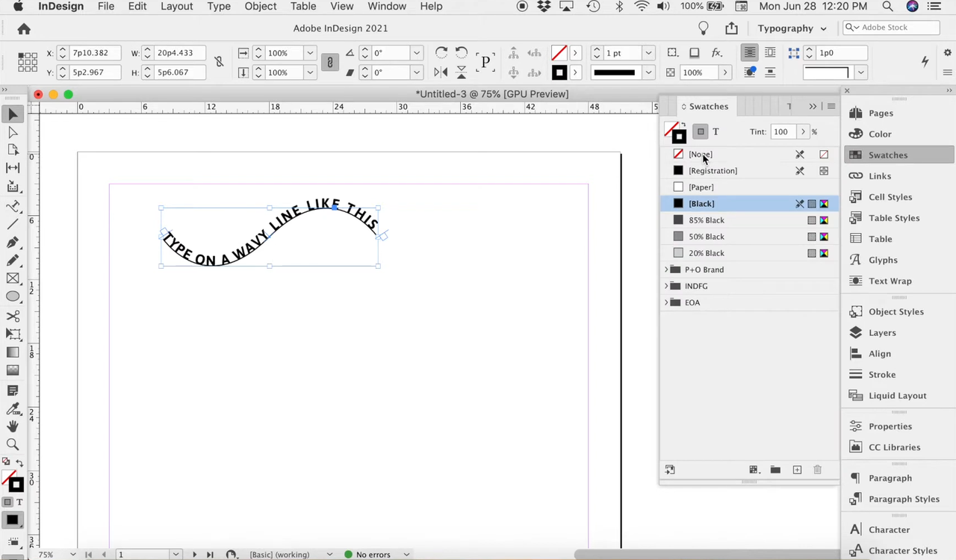Open the stroke weight 1 pt dropdown
Viewport: 956px width, 560px height.
point(648,53)
